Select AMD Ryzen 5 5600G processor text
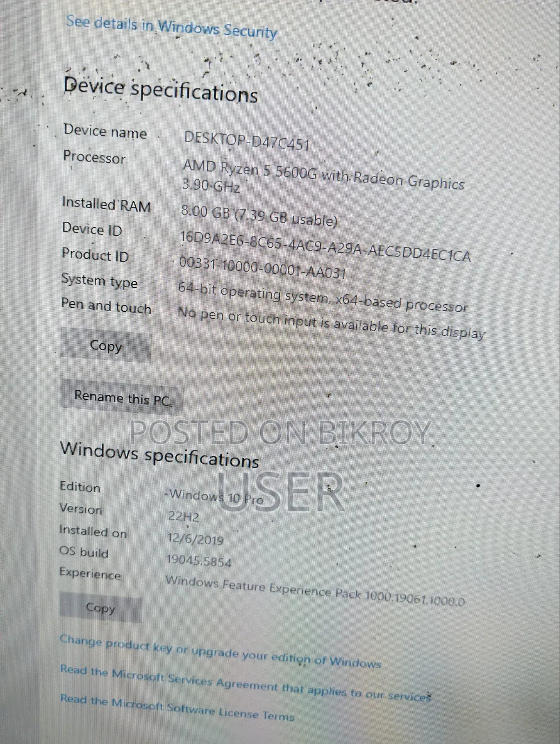Image resolution: width=560 pixels, height=744 pixels. [x=323, y=177]
